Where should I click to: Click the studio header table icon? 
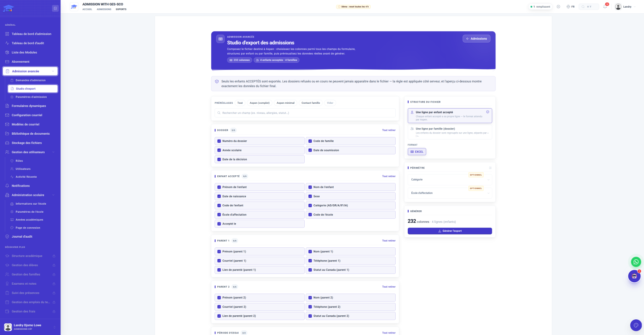(x=220, y=39)
